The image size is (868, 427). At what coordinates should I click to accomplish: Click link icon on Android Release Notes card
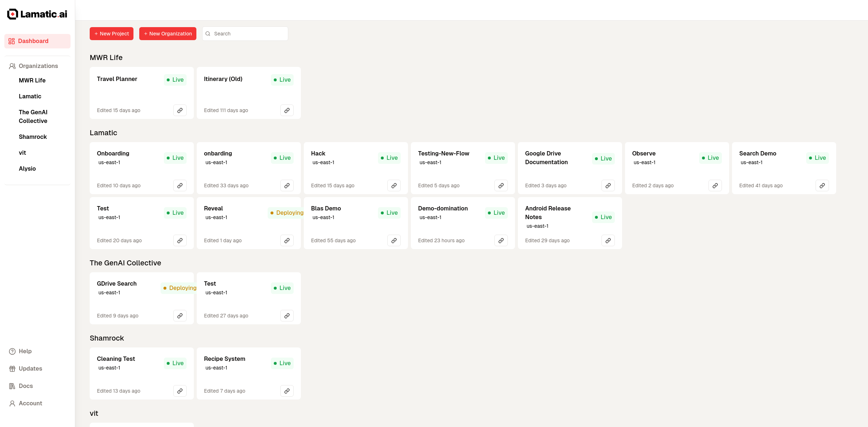608,240
